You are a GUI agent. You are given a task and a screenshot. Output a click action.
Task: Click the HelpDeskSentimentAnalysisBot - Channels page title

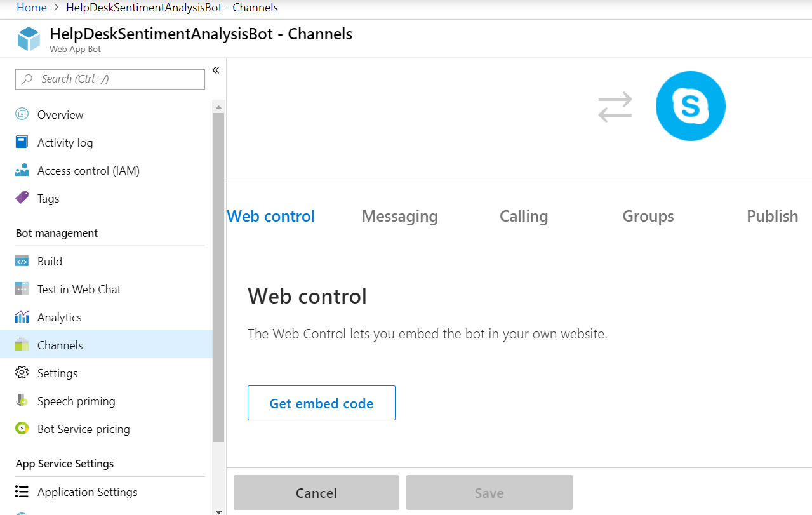pyautogui.click(x=201, y=34)
